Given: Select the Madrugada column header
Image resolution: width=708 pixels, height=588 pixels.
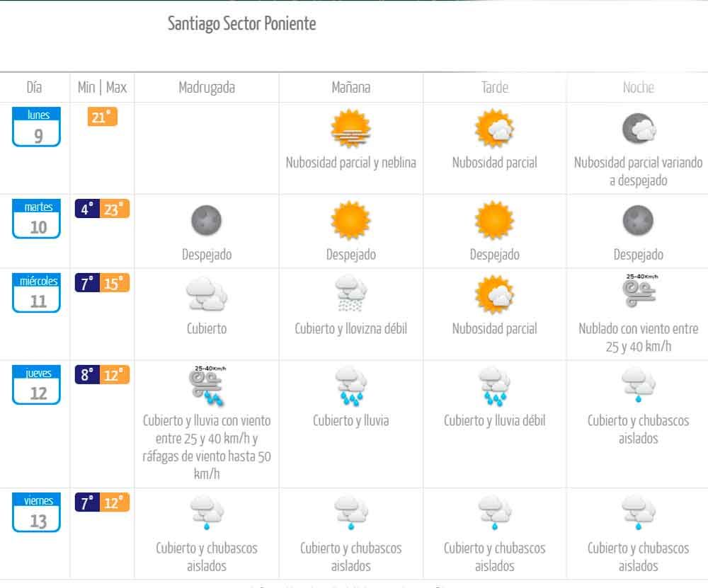Looking at the screenshot, I should pyautogui.click(x=207, y=88).
